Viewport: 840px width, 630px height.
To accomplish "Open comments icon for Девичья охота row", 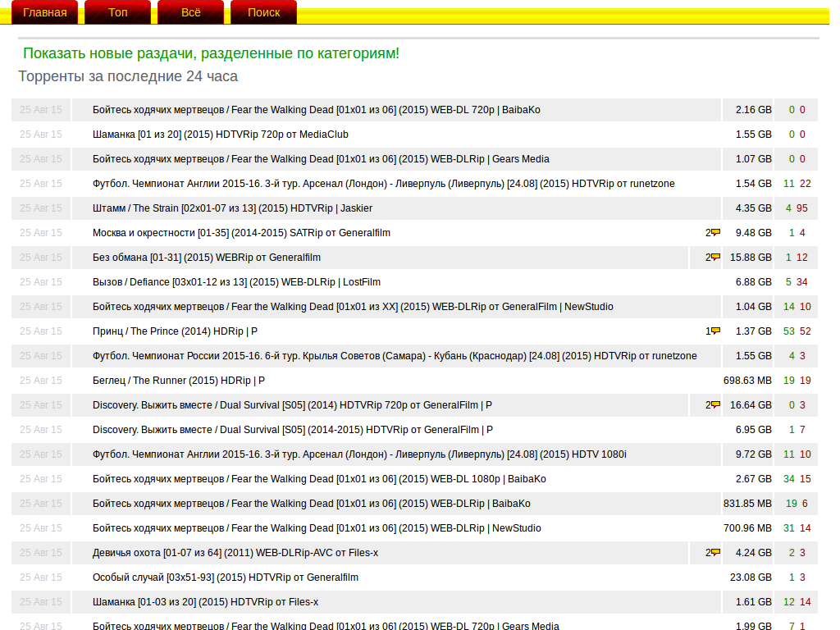I will coord(715,553).
